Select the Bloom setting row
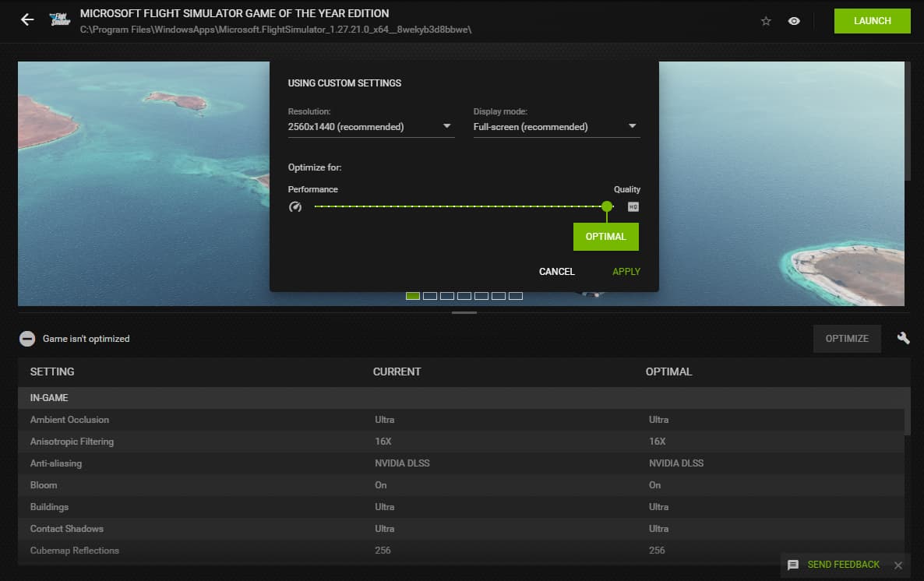This screenshot has width=924, height=581. [460, 485]
